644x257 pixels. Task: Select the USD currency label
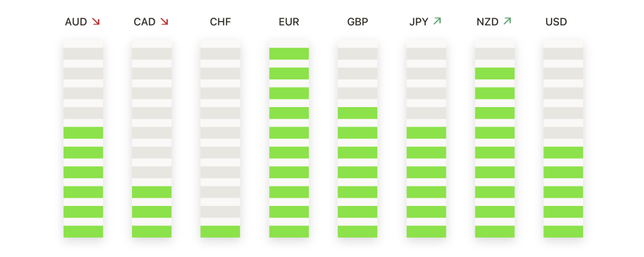[x=556, y=22]
